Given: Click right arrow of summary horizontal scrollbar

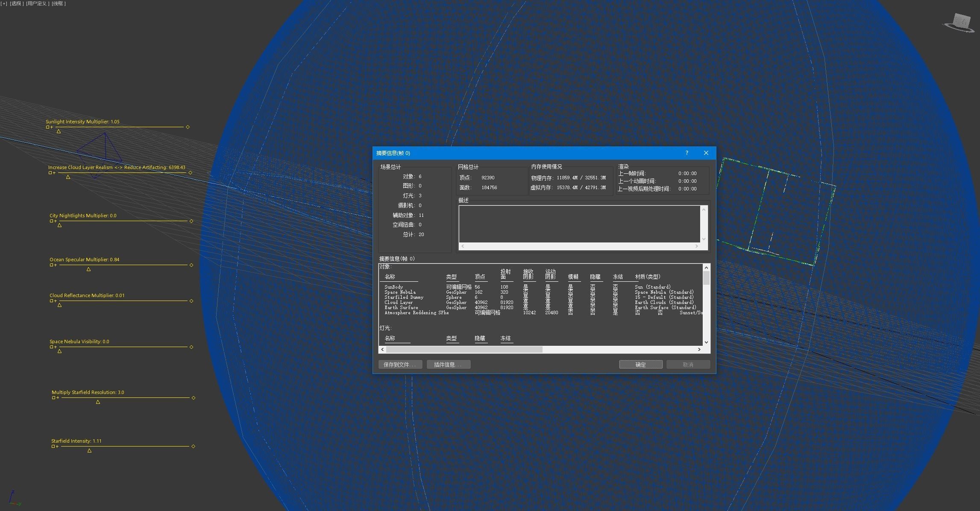Looking at the screenshot, I should point(699,349).
